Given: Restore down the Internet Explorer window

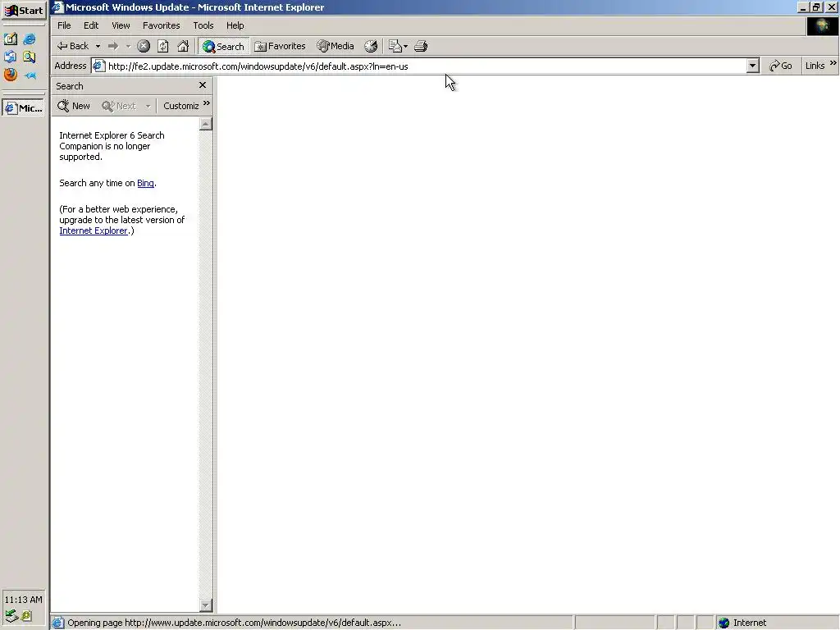Looking at the screenshot, I should click(x=816, y=7).
